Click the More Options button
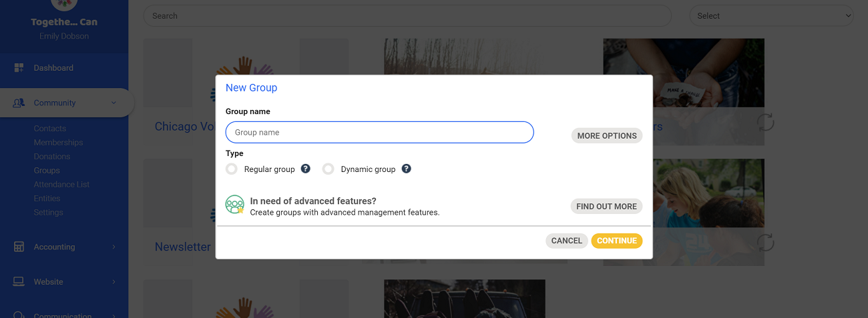 (x=606, y=135)
